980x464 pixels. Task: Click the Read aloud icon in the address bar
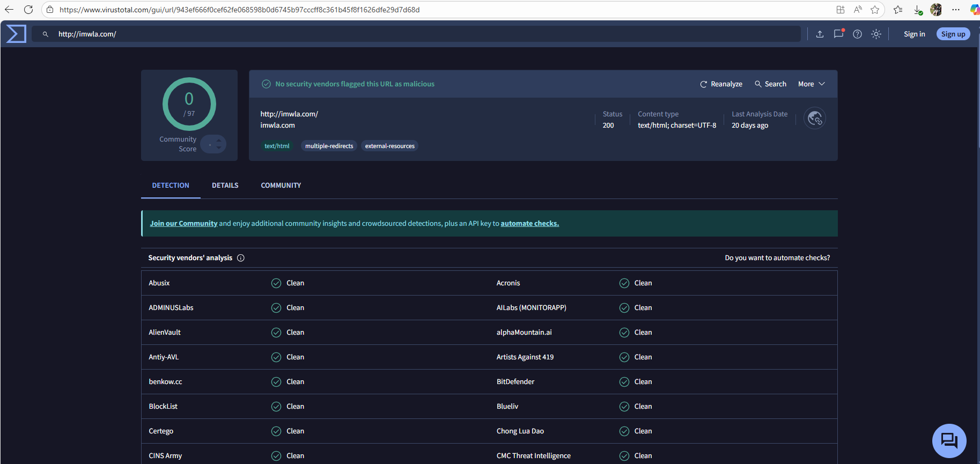click(858, 10)
